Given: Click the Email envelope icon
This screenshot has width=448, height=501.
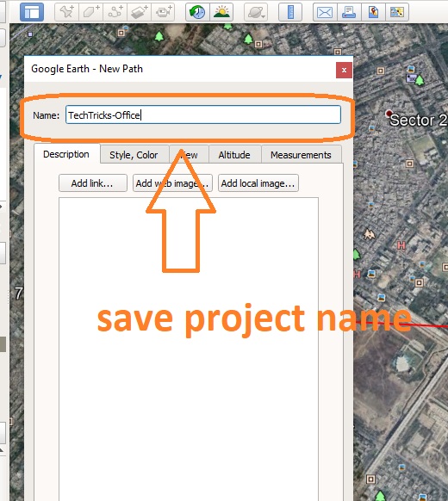Looking at the screenshot, I should click(325, 12).
